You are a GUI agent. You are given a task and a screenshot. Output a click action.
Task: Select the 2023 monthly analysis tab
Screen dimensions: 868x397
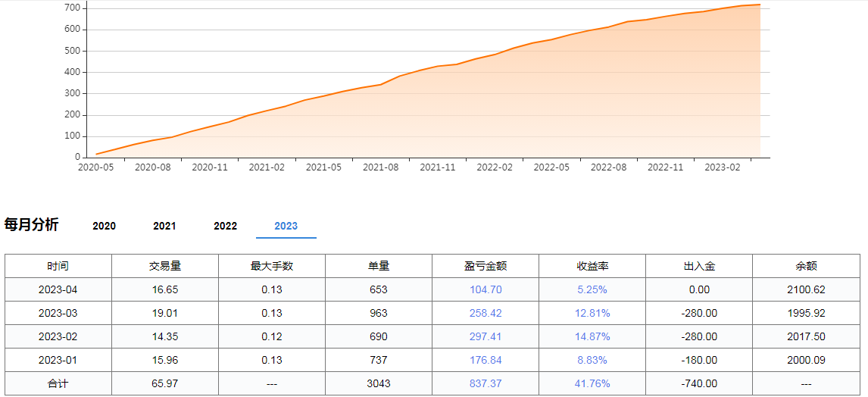(286, 226)
